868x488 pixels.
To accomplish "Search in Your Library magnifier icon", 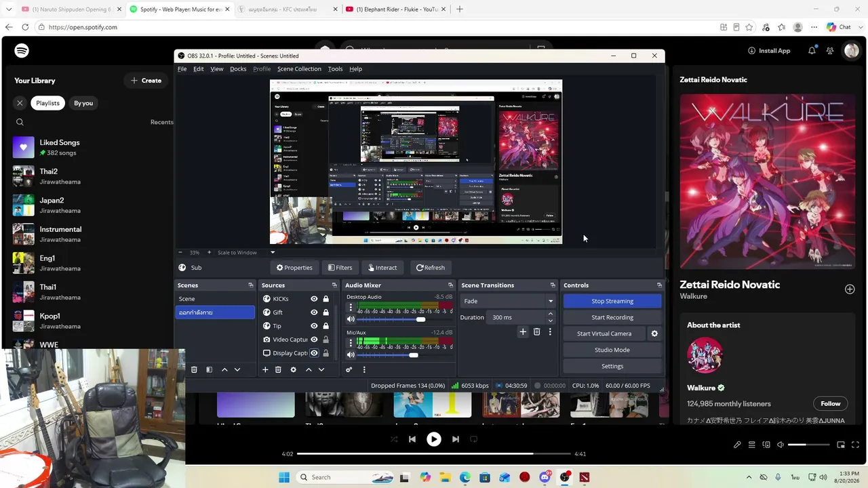I will [20, 122].
